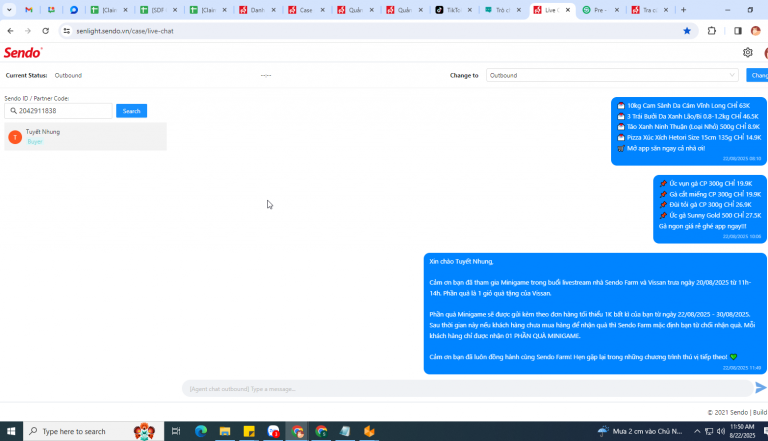Screen dimensions: 768x441
Task: Open File Explorer from taskbar
Action: 225,431
